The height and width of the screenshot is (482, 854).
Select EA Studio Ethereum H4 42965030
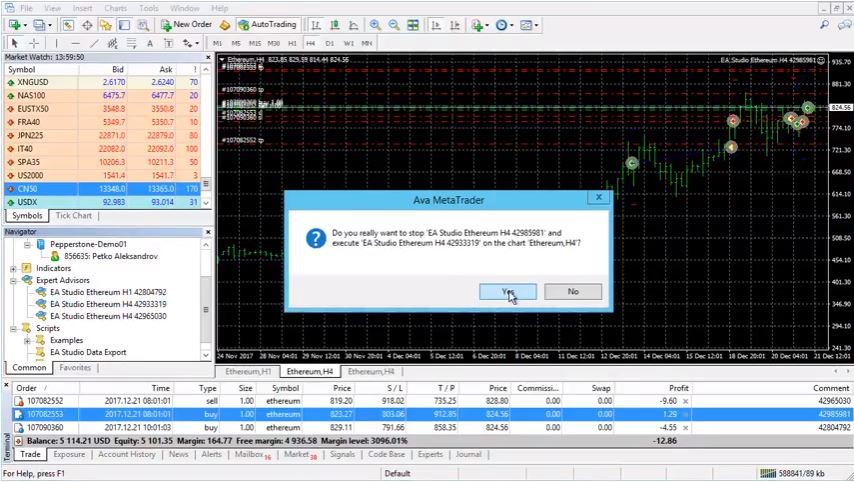(x=108, y=316)
